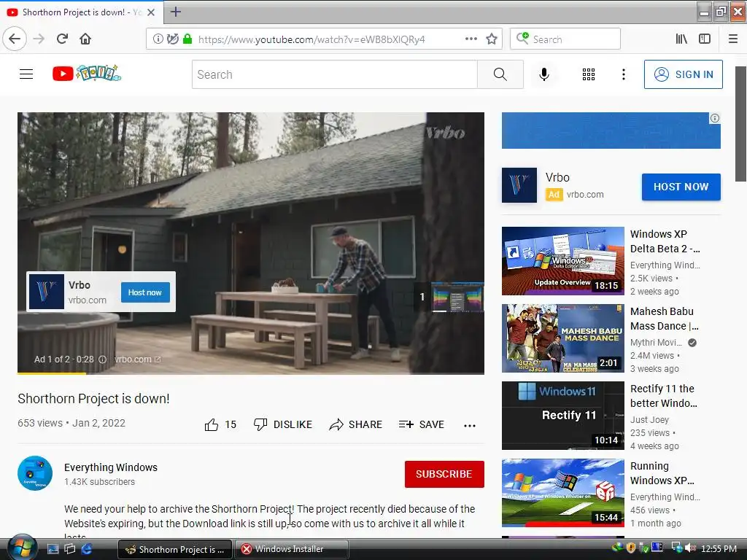The height and width of the screenshot is (560, 747).
Task: Switch to the Shorthorn Project taskbar button
Action: coord(175,549)
